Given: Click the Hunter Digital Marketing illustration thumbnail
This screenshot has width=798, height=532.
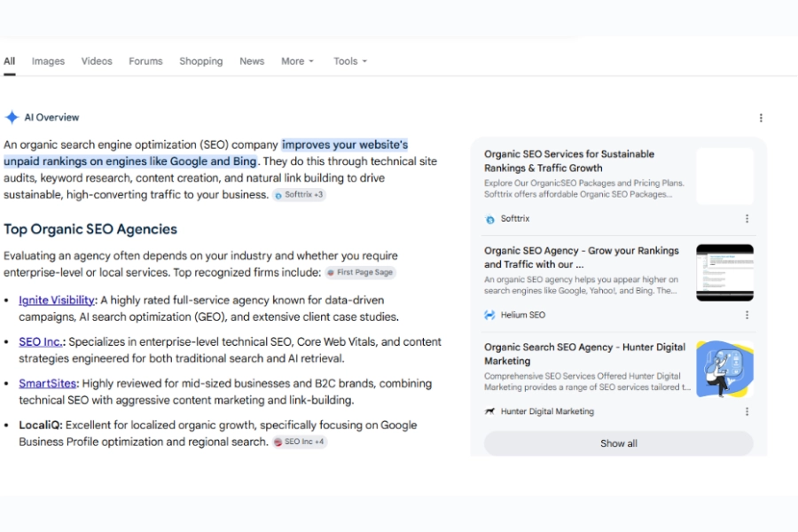Looking at the screenshot, I should 724,369.
